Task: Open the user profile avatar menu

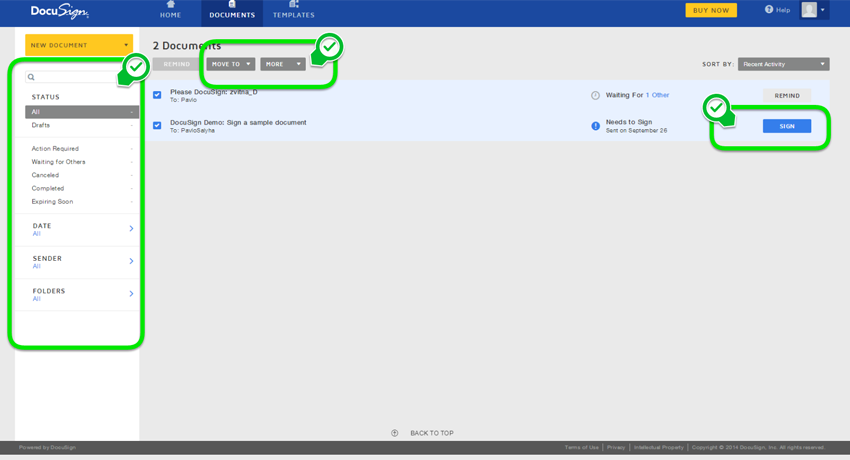Action: coord(814,10)
